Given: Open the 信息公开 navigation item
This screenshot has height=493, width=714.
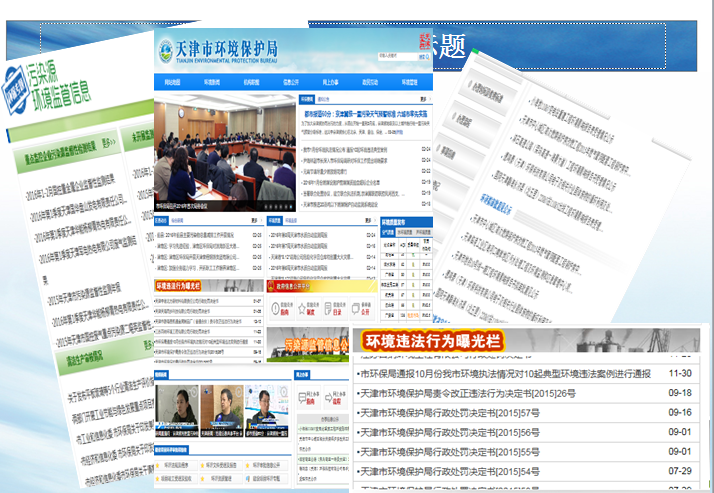Looking at the screenshot, I should click(x=291, y=82).
